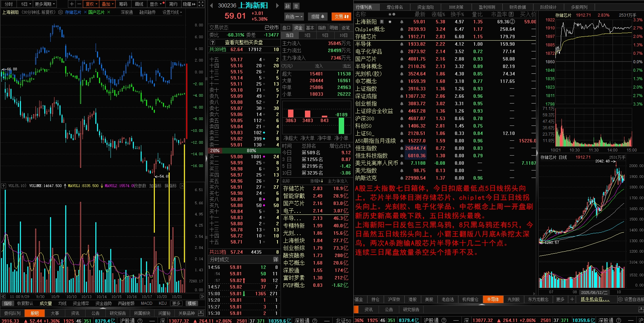
Task: Click the 港 connect badge
Action: [x=295, y=6]
